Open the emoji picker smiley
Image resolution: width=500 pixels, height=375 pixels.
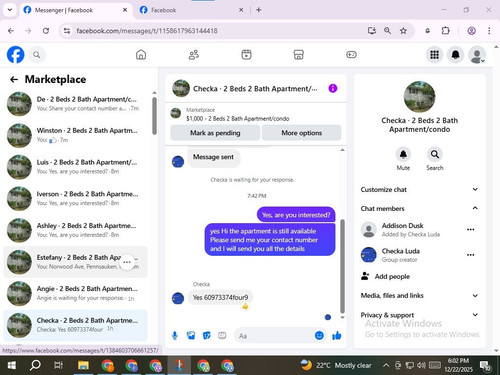click(x=319, y=335)
